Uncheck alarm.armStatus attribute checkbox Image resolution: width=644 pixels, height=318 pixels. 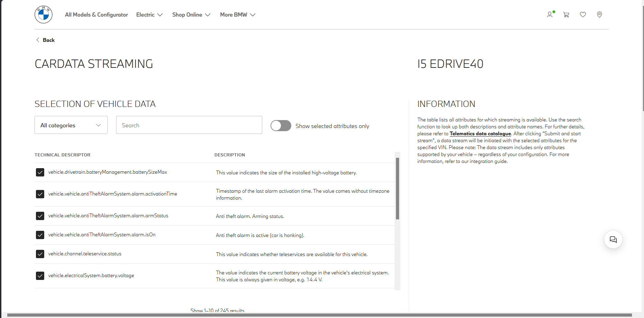(40, 216)
